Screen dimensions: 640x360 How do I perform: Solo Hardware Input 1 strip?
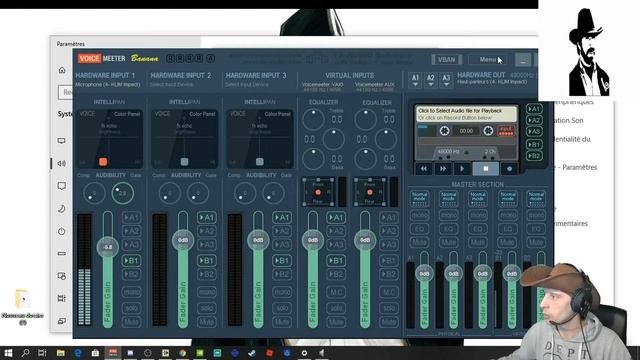click(x=131, y=308)
